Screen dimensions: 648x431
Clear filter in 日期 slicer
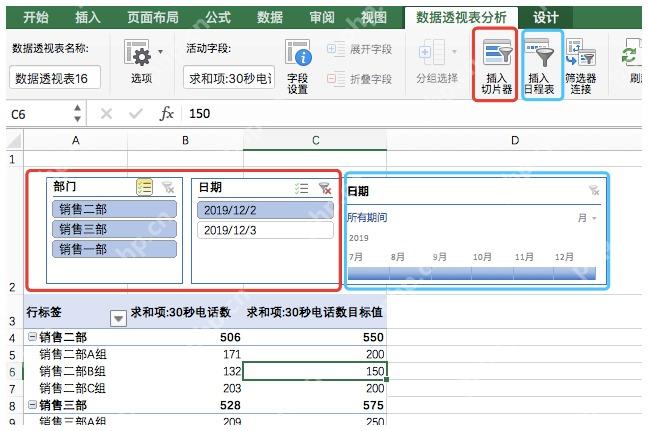[x=325, y=188]
